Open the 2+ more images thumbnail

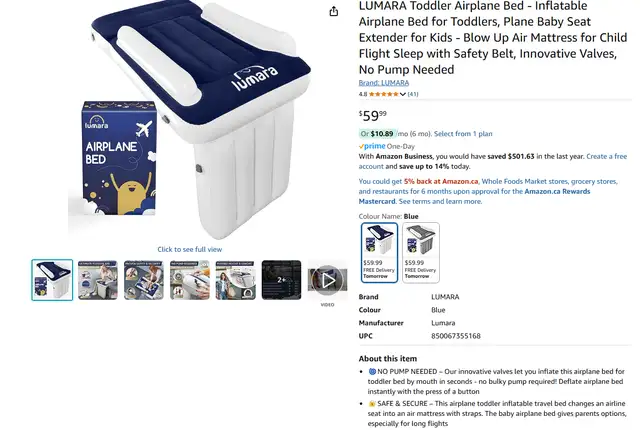tap(282, 280)
